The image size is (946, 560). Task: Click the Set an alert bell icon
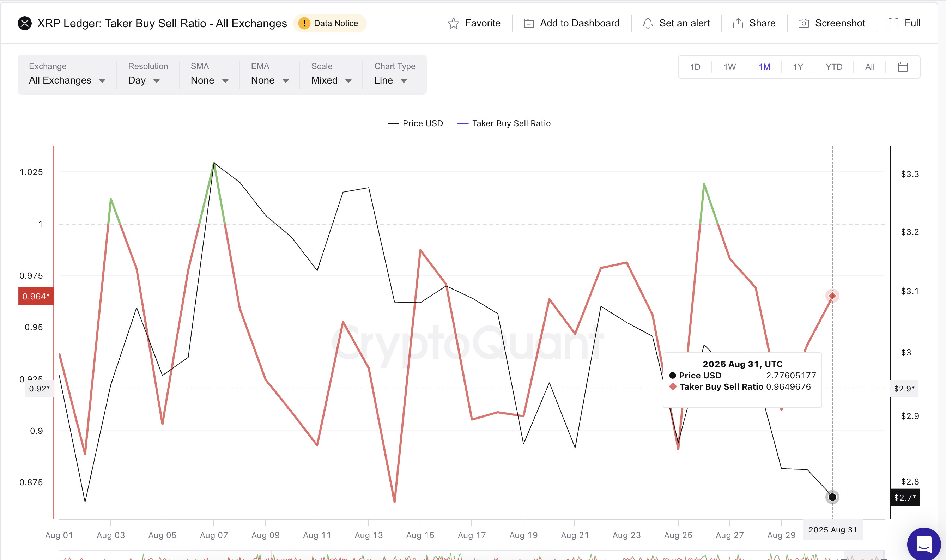[x=648, y=23]
